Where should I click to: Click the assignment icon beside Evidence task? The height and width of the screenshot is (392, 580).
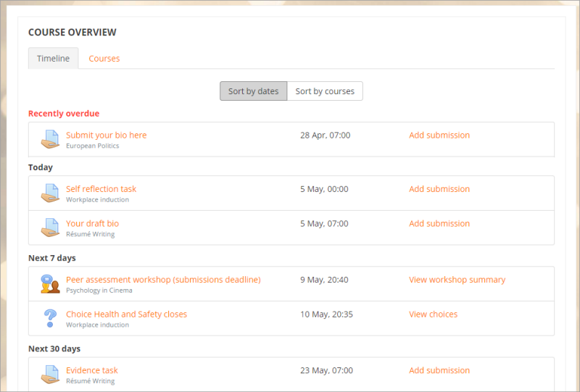(49, 375)
